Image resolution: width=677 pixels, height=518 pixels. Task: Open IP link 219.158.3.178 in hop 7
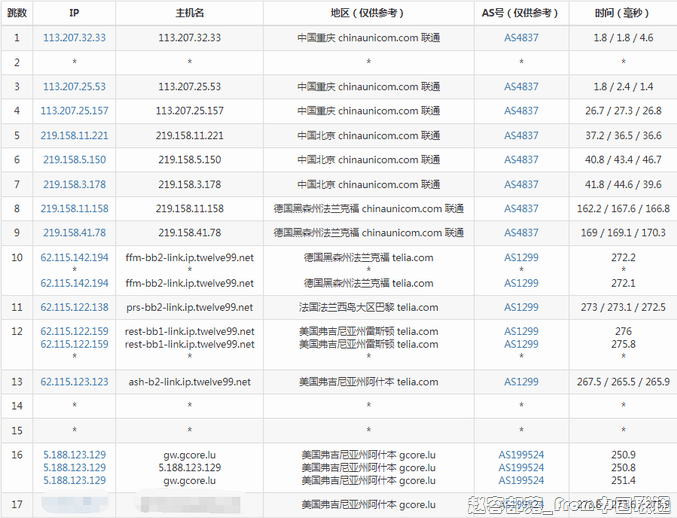(x=74, y=184)
